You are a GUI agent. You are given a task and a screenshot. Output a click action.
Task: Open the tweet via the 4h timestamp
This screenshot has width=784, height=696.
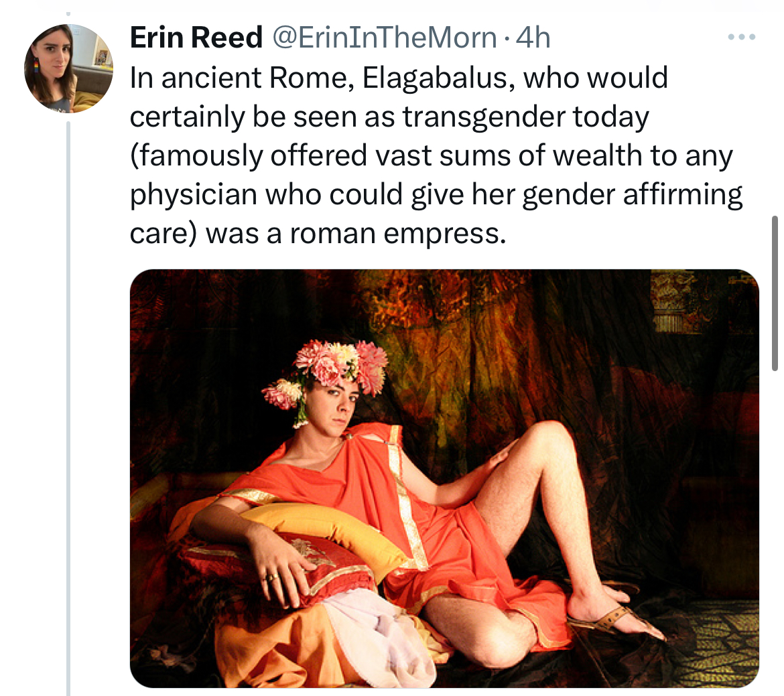point(533,38)
